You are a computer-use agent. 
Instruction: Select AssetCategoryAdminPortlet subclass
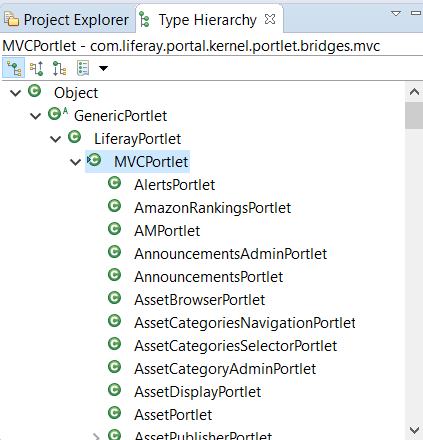tap(225, 369)
